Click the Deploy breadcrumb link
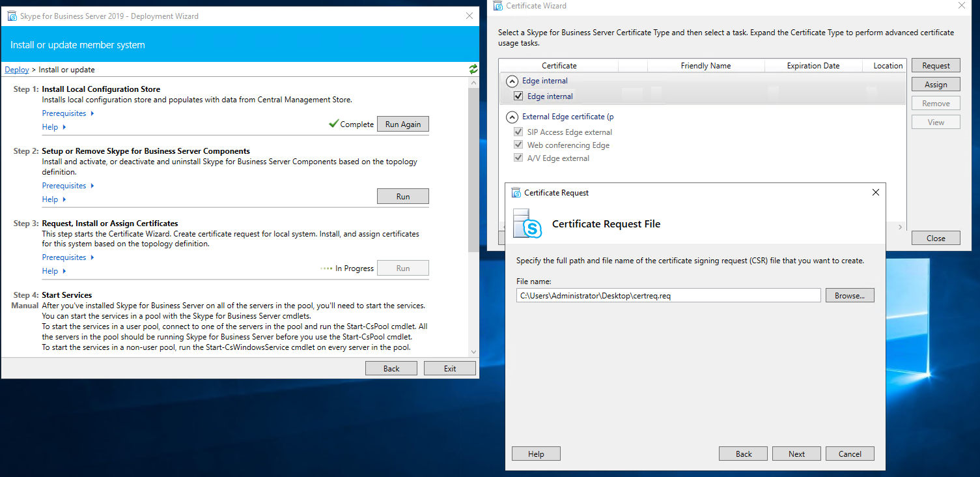The height and width of the screenshot is (477, 980). (x=17, y=70)
